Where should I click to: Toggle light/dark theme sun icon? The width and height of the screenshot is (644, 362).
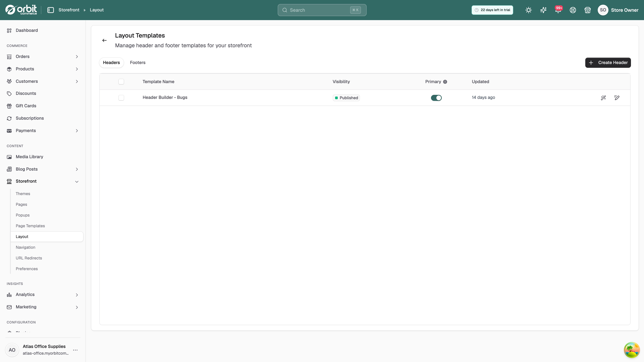tap(528, 10)
